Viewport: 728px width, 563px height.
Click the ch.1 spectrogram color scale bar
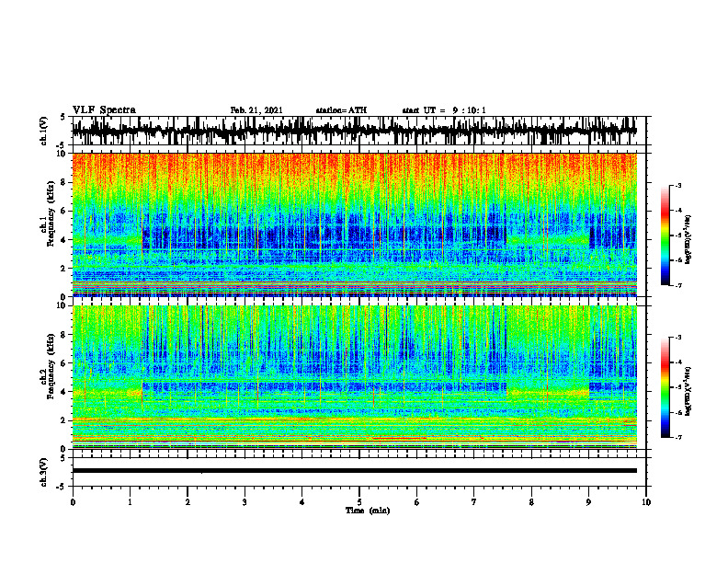(x=665, y=236)
